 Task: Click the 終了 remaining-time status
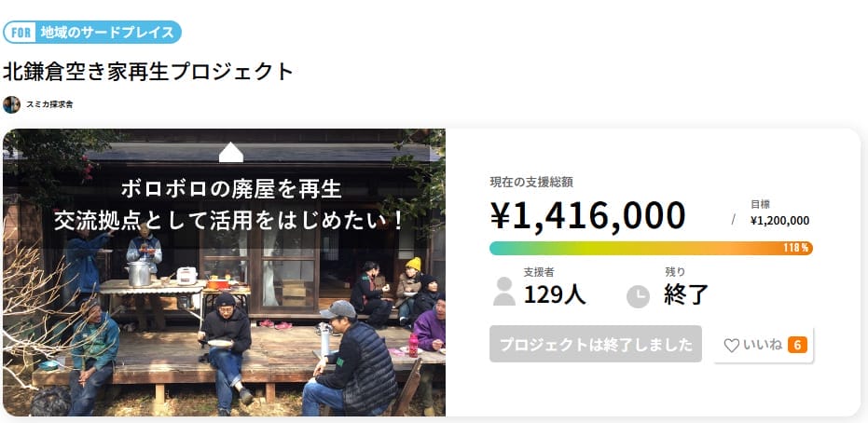(686, 295)
